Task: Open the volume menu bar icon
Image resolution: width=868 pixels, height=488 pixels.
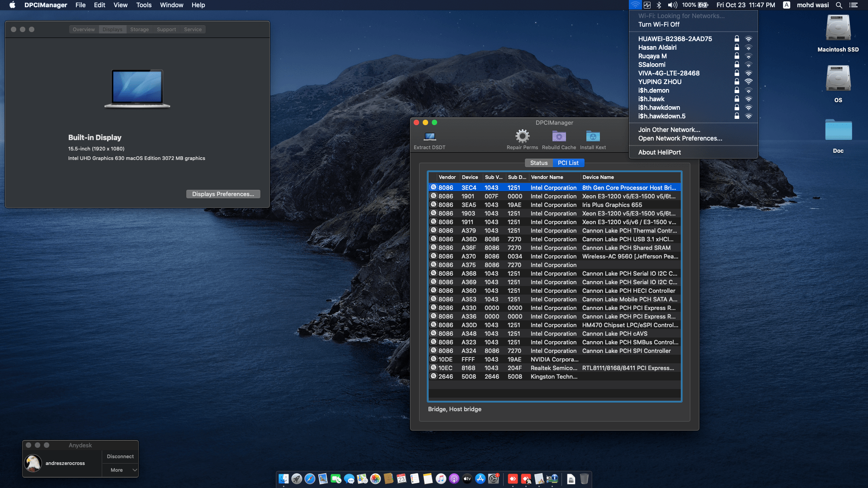Action: coord(673,5)
